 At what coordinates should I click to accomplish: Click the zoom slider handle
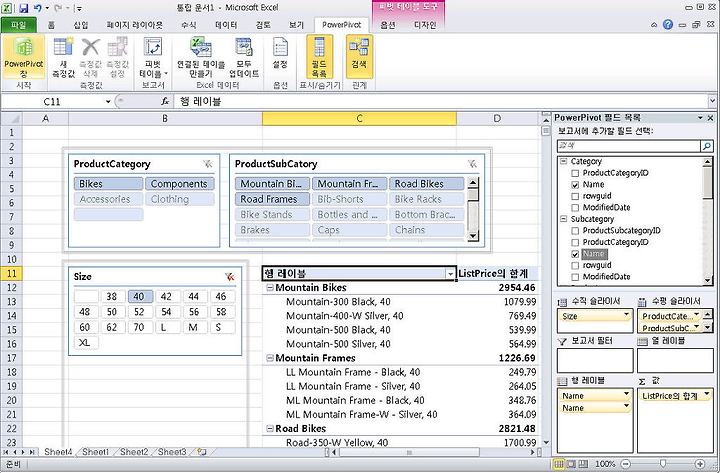[x=663, y=464]
